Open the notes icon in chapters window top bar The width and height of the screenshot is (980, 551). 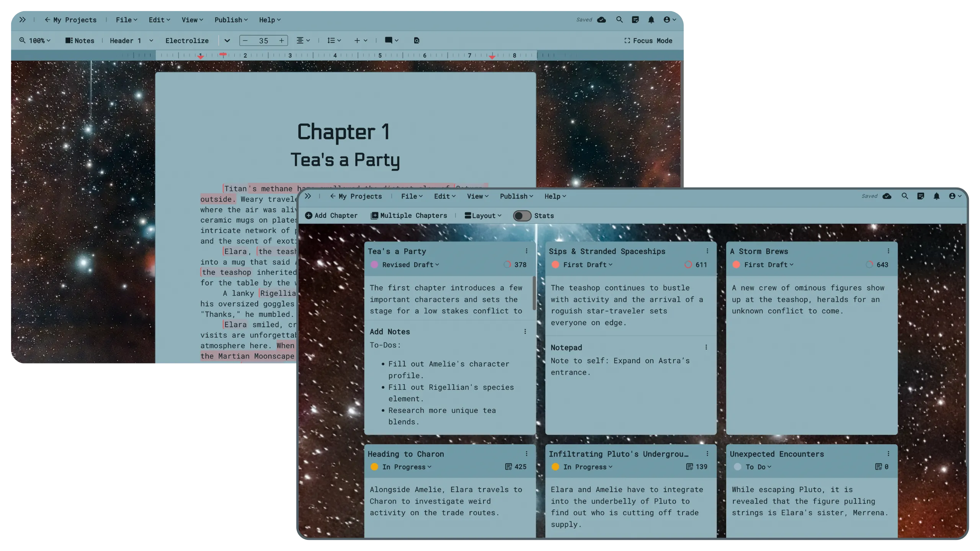[x=921, y=196]
